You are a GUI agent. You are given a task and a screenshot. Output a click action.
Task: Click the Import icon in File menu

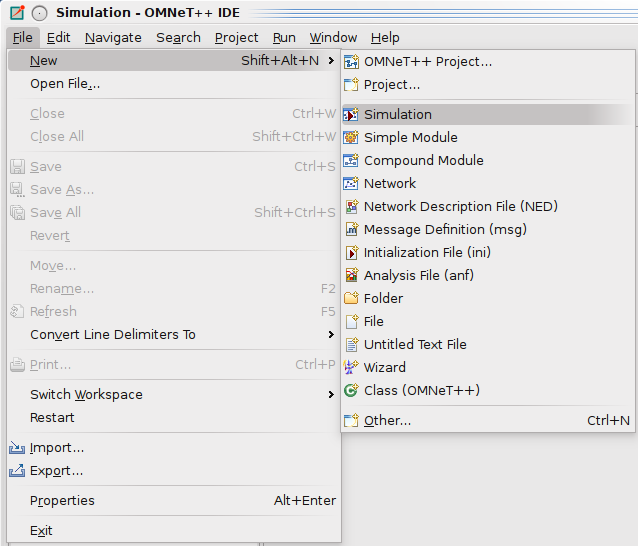pos(17,448)
